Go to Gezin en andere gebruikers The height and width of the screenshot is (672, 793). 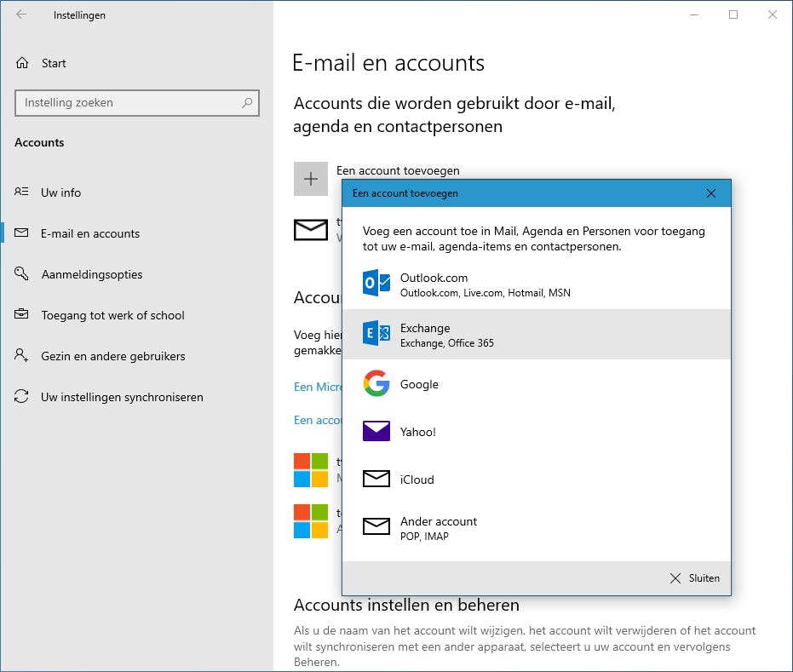[112, 356]
